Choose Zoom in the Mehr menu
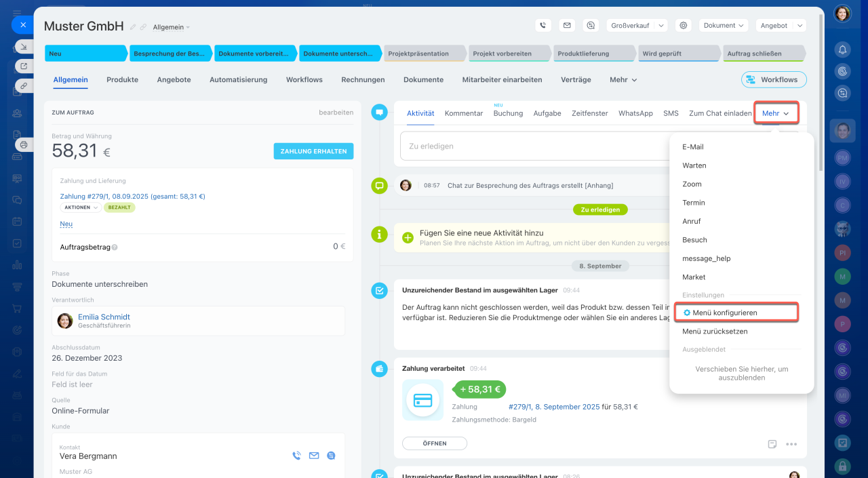This screenshot has height=478, width=868. click(x=692, y=184)
